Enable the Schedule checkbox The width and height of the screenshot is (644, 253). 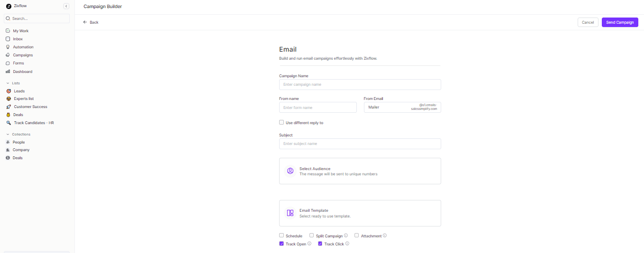(x=281, y=235)
